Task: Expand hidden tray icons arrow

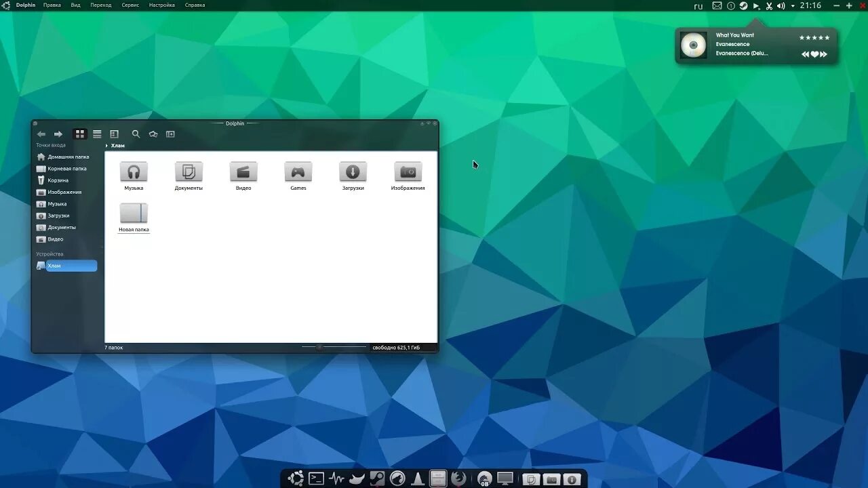Action: 793,5
